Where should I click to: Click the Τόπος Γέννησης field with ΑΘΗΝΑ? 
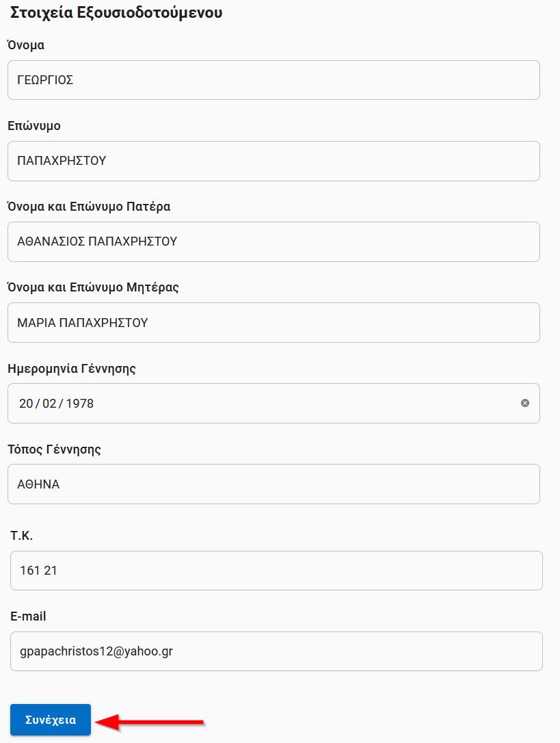[x=274, y=484]
